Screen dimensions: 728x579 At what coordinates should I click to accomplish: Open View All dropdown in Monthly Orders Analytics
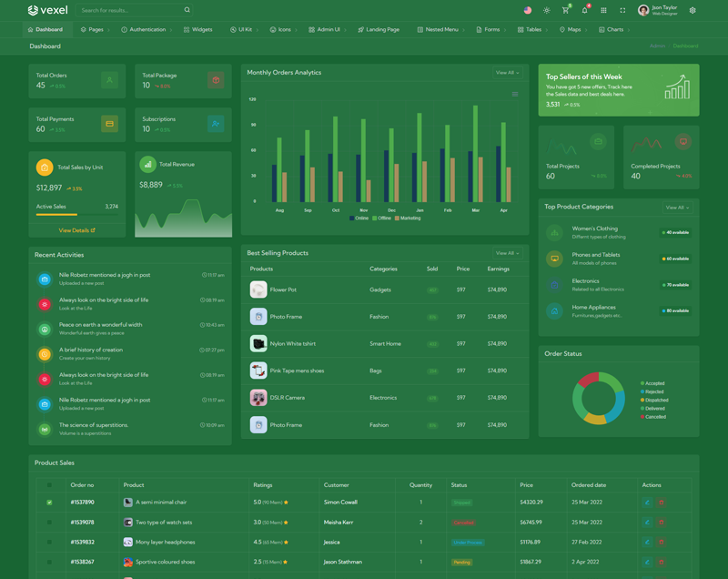tap(507, 73)
